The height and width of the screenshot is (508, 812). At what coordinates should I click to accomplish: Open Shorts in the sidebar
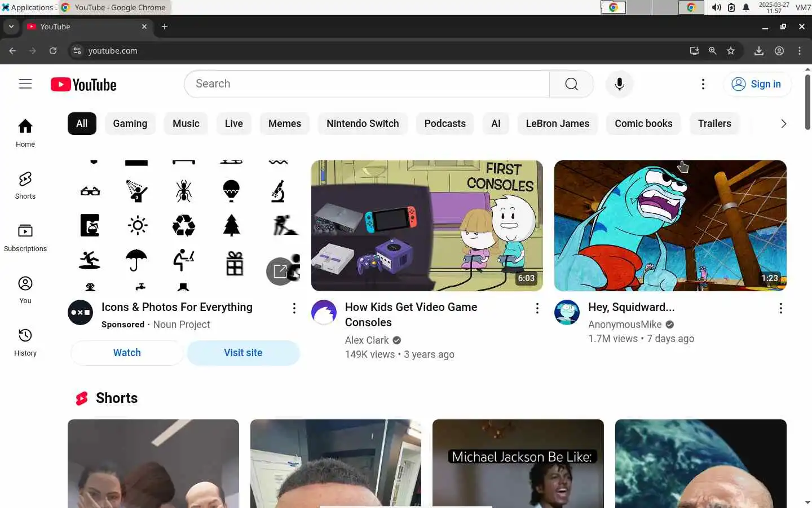[25, 185]
